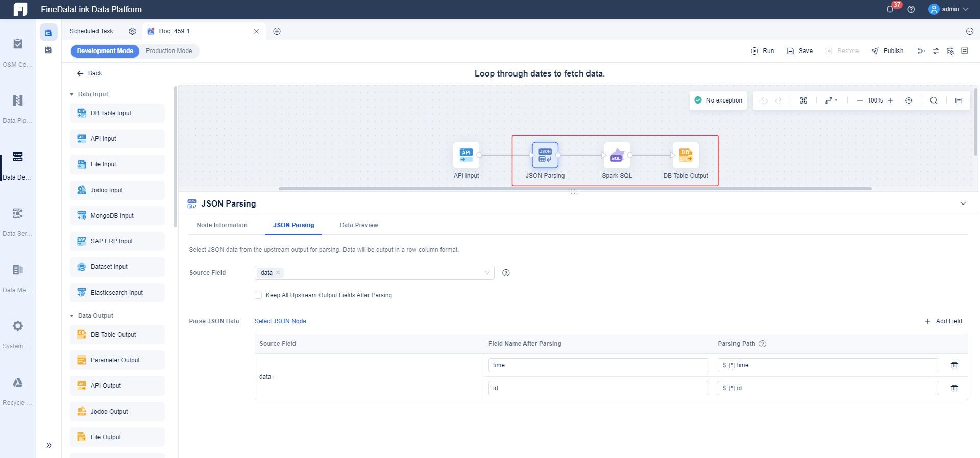
Task: Redo the canvas action
Action: point(778,100)
